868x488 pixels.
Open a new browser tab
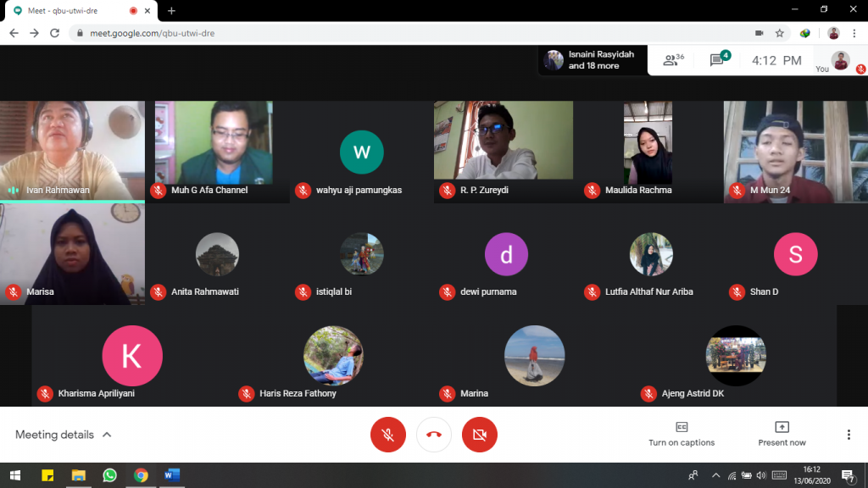171,10
